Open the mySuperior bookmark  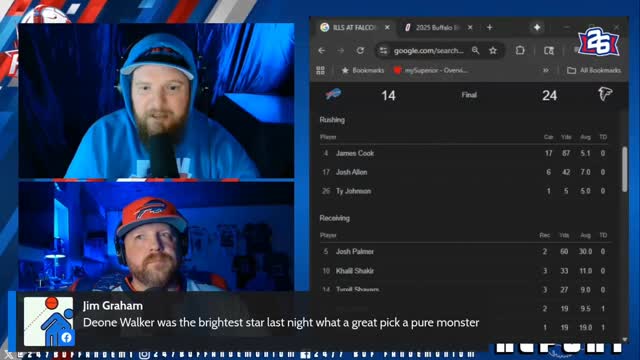431,71
